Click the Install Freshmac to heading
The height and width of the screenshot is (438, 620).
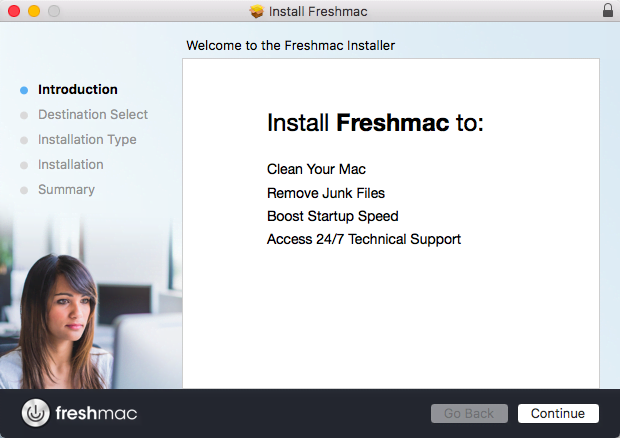click(x=375, y=123)
